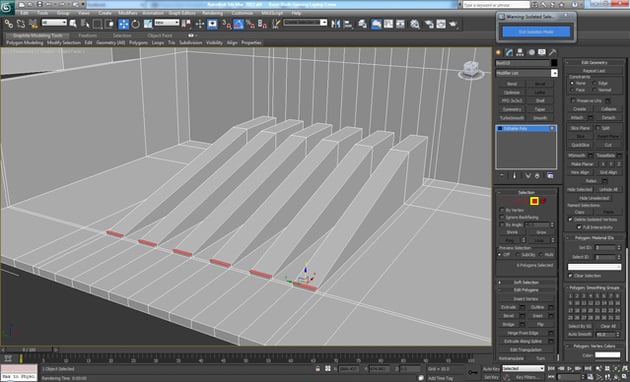Viewport: 630px width, 382px height.
Task: Open the Display command panel tab
Action: (542, 52)
